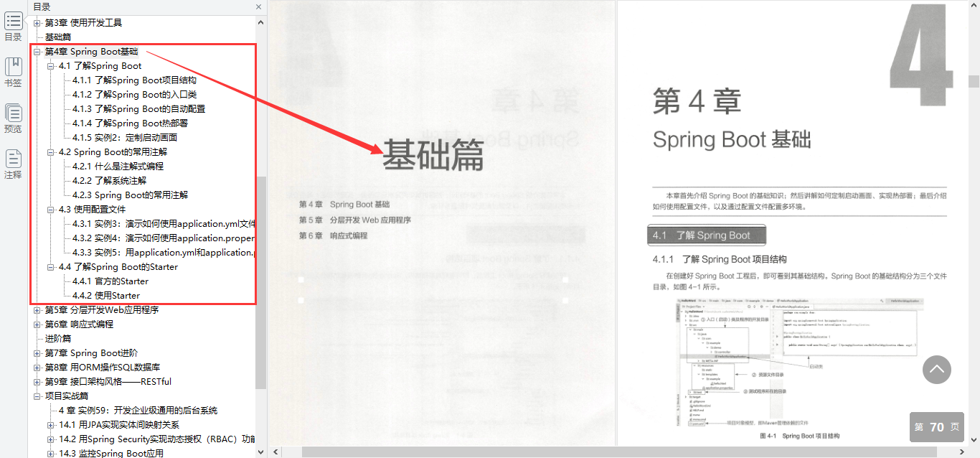Open 进阶篇 outline entry
980x458 pixels.
coord(58,339)
